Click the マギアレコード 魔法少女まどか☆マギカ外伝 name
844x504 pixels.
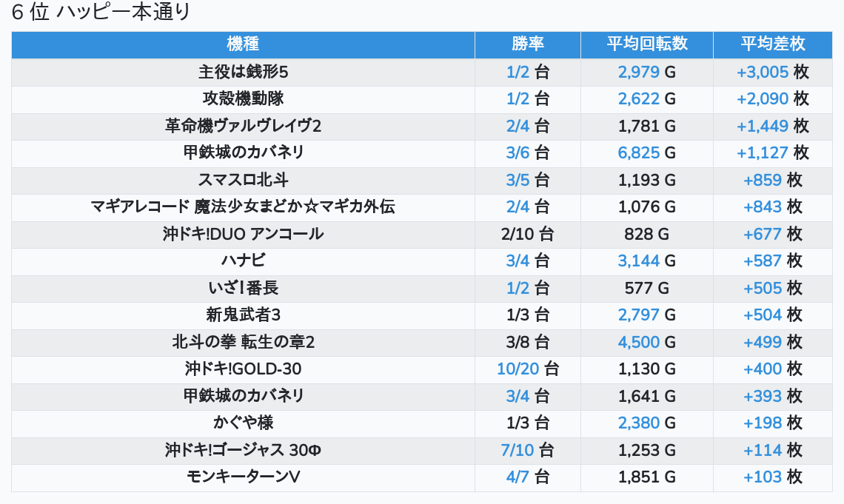[243, 207]
